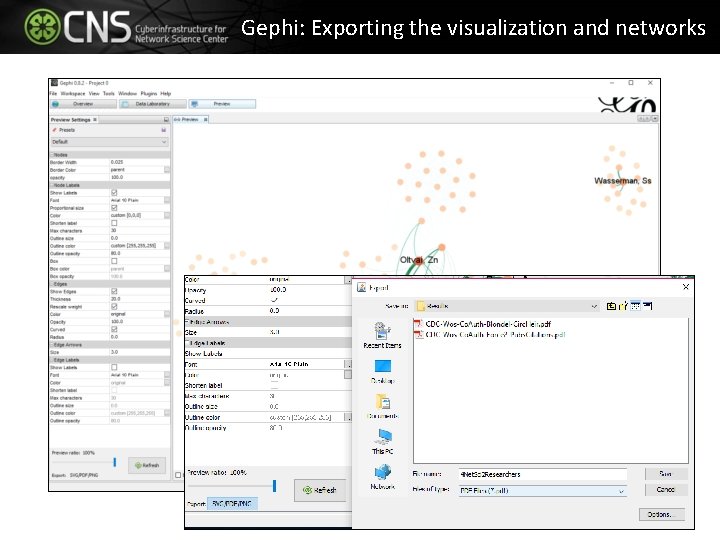Image resolution: width=720 pixels, height=540 pixels.
Task: Open Options... in the Export dialog
Action: coord(662,515)
